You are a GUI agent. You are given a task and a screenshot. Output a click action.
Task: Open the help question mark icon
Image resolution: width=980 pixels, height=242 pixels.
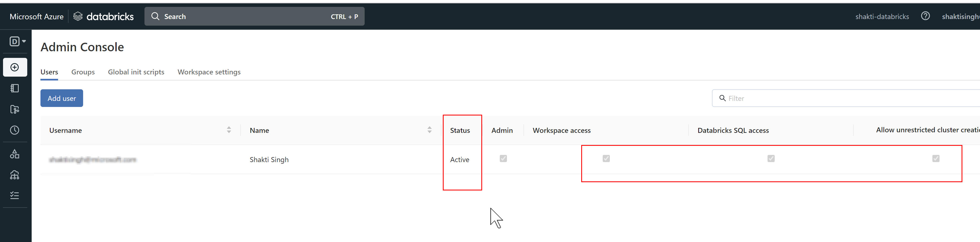click(925, 16)
